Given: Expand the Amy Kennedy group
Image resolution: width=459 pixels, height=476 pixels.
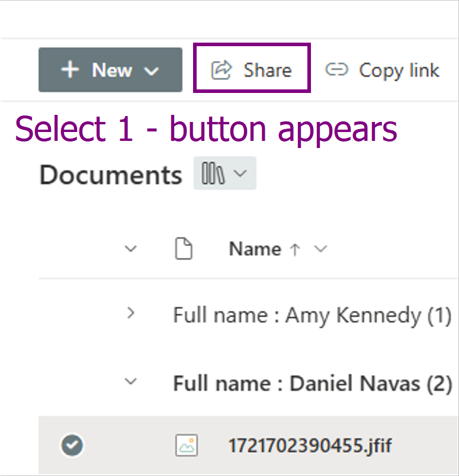Looking at the screenshot, I should 131,313.
